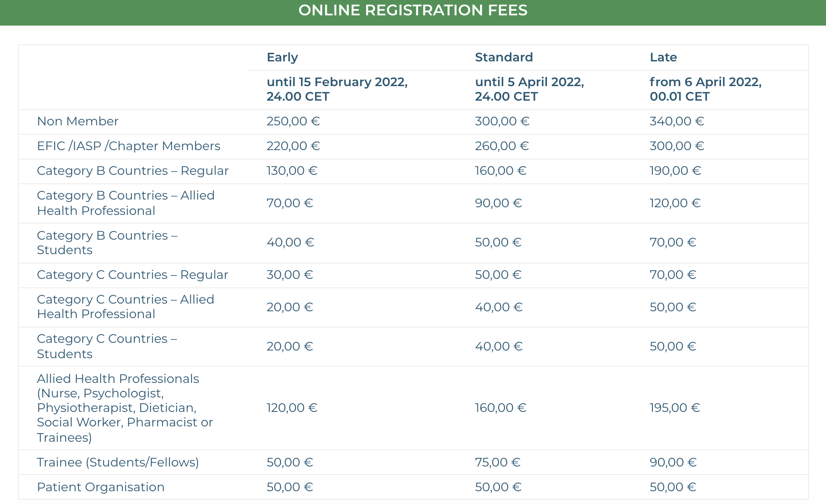The height and width of the screenshot is (504, 826).
Task: Select the Early column header
Action: (x=282, y=57)
